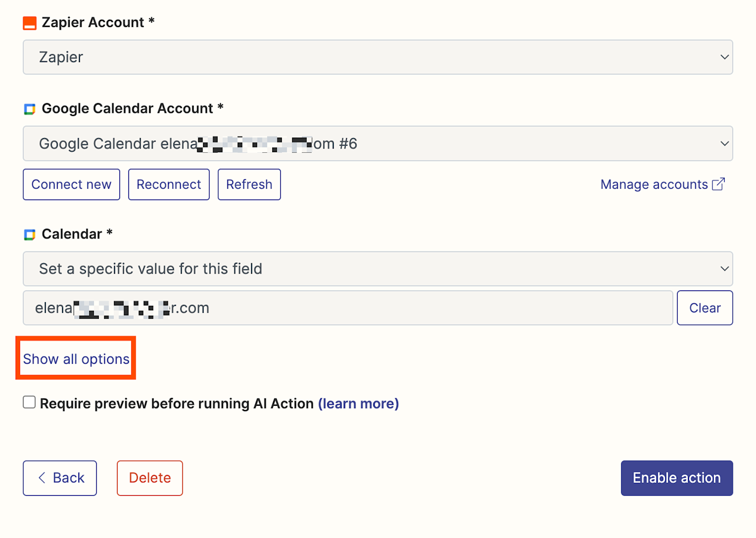
Task: Open the Manage accounts link
Action: pyautogui.click(x=663, y=185)
